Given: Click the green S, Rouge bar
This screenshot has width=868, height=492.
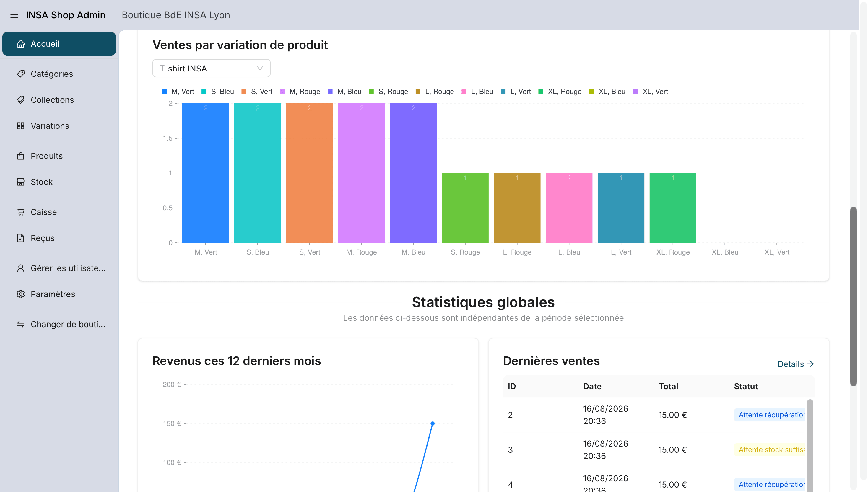Looking at the screenshot, I should pyautogui.click(x=465, y=208).
